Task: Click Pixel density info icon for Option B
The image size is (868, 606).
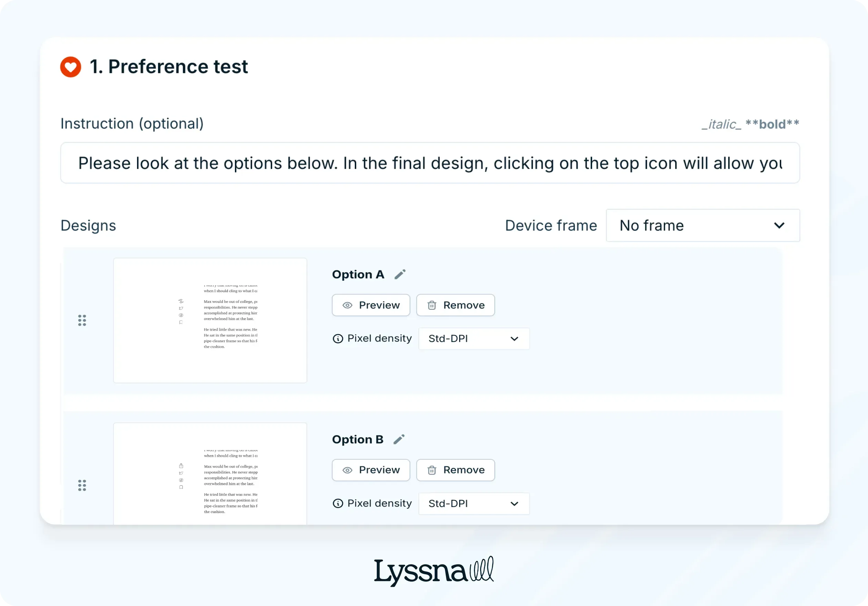Action: [x=338, y=504]
